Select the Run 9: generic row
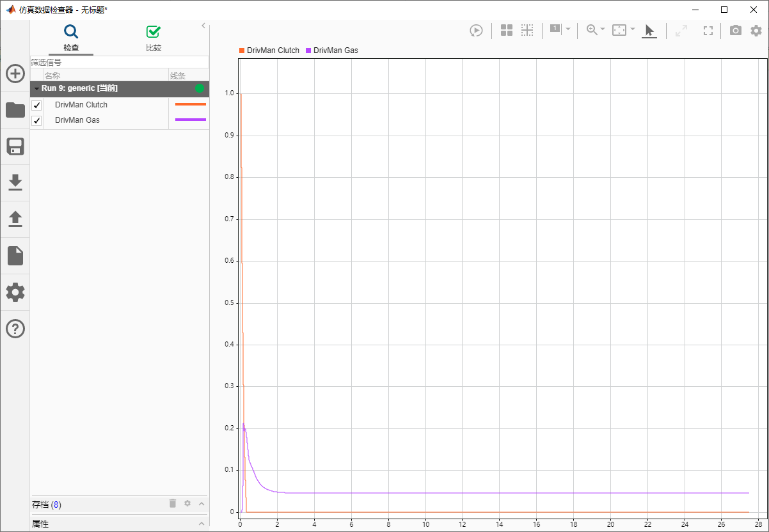The height and width of the screenshot is (532, 769). click(120, 89)
